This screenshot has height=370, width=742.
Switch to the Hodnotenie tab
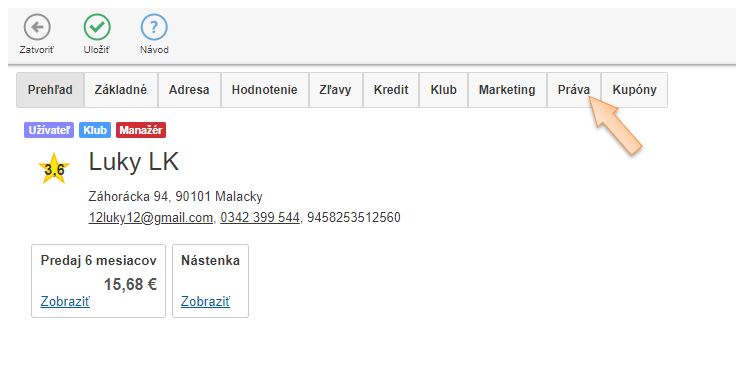click(x=265, y=90)
